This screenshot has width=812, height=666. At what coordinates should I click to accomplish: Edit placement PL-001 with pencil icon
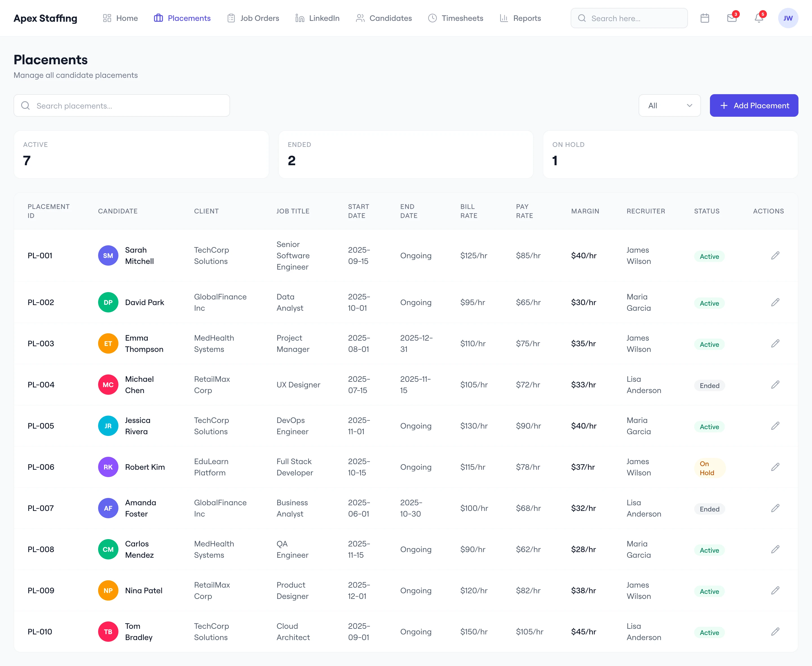tap(775, 255)
